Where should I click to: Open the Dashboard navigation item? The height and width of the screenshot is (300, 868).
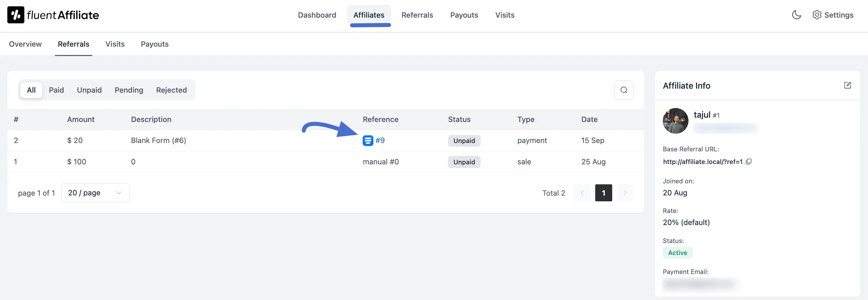[317, 15]
